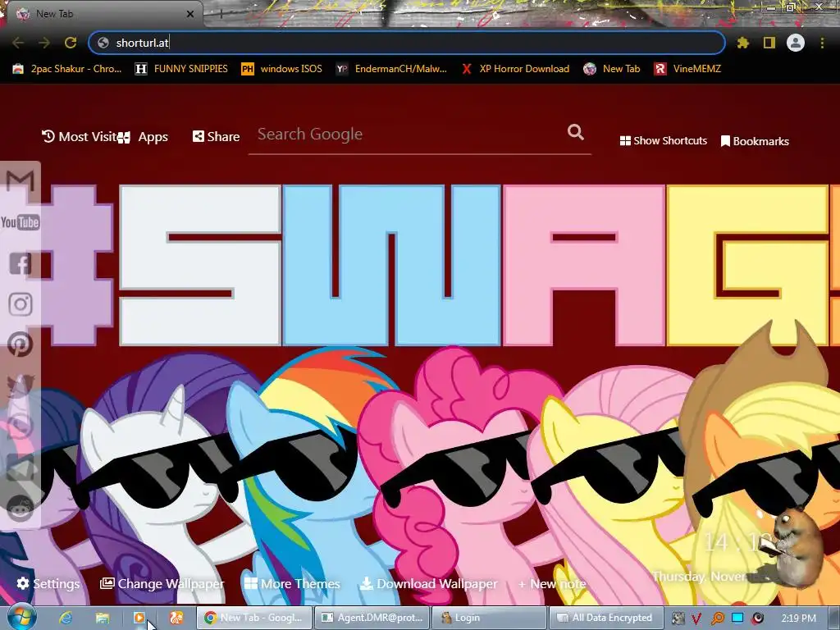
Task: Select the New Tab browser tab
Action: click(104, 14)
